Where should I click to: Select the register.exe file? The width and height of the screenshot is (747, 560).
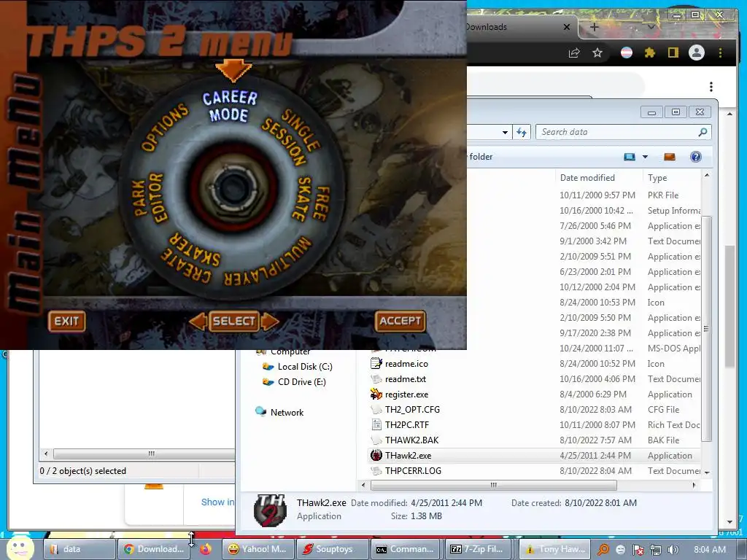399,394
